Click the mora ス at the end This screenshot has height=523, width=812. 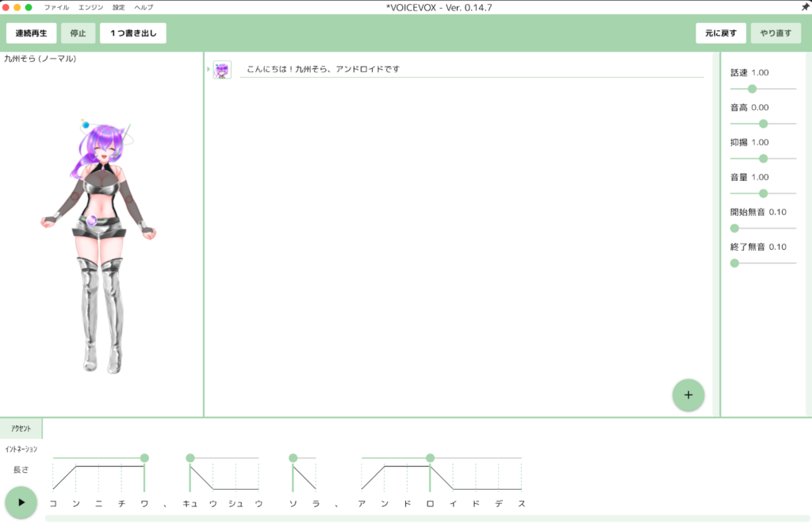[x=522, y=503]
